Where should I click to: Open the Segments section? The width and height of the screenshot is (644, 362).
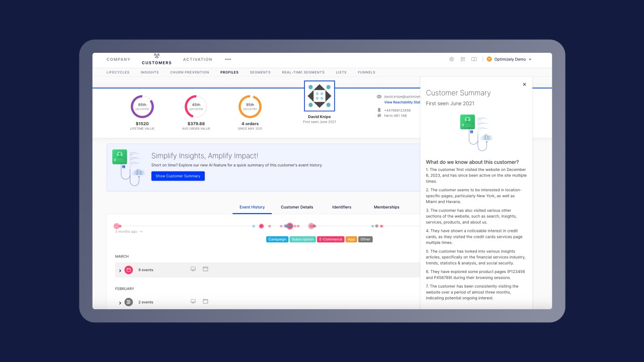tap(260, 72)
